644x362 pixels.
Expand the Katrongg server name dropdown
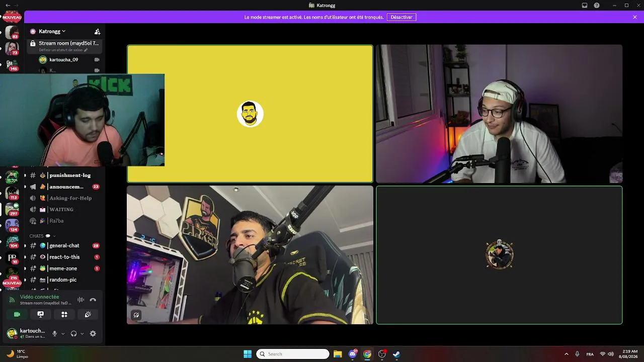pos(52,31)
